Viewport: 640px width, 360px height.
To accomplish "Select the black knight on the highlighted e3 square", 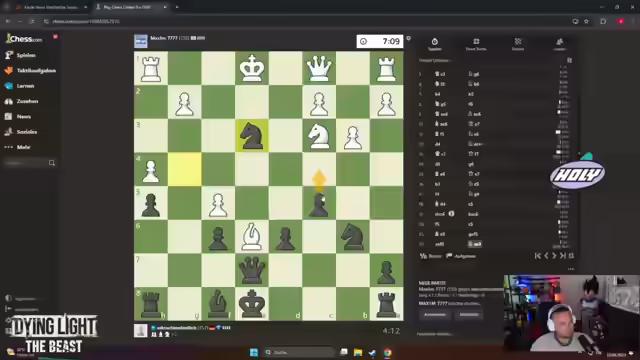I will 252,136.
